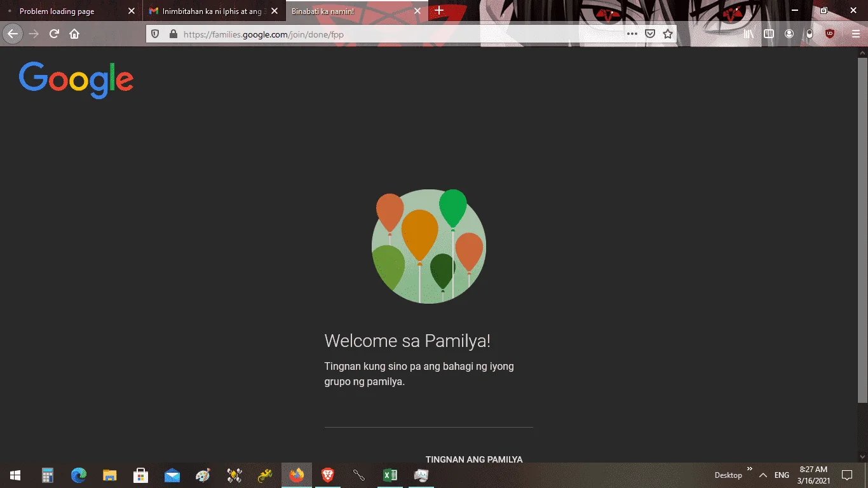Click the forward navigation arrow
Viewport: 868px width, 488px height.
point(34,34)
